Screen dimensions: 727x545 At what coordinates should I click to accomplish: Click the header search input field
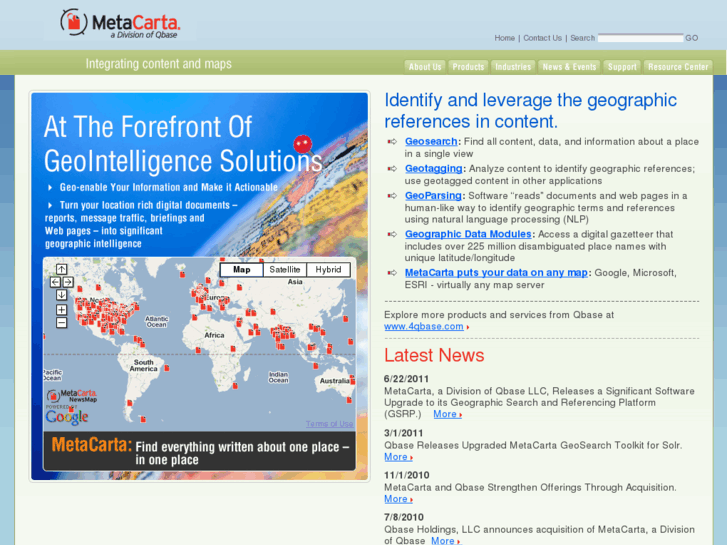[640, 38]
